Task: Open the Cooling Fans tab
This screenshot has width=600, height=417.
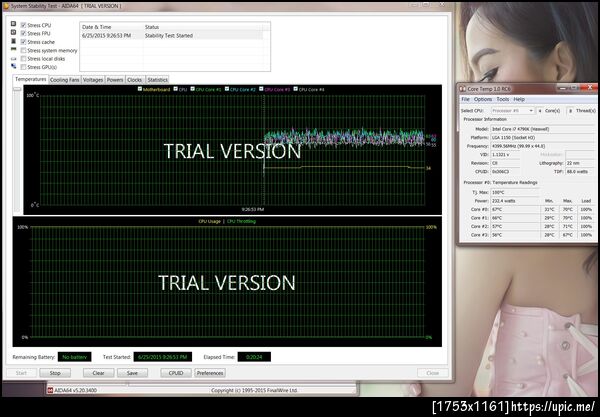Action: point(65,80)
